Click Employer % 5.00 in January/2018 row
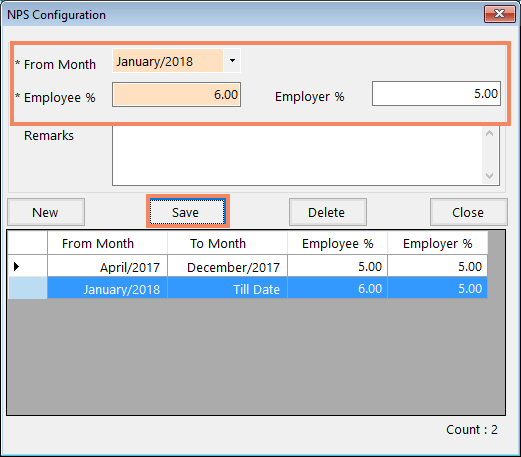 pyautogui.click(x=437, y=288)
